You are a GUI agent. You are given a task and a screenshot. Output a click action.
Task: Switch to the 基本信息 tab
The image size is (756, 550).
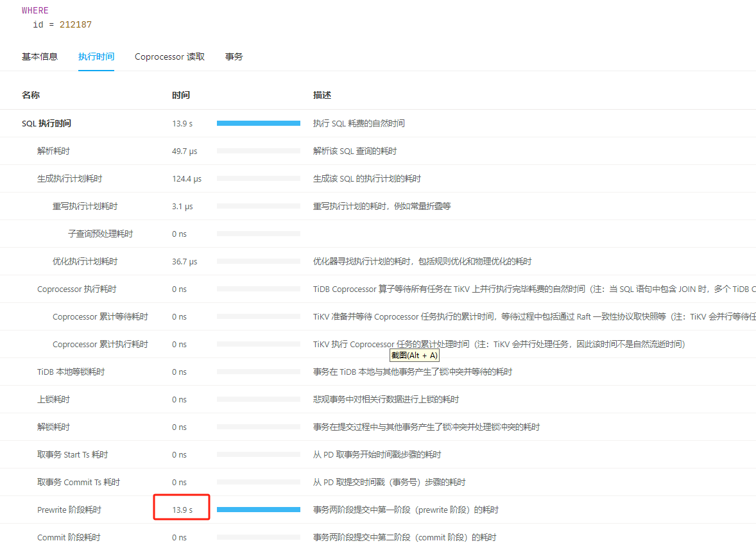click(x=40, y=56)
